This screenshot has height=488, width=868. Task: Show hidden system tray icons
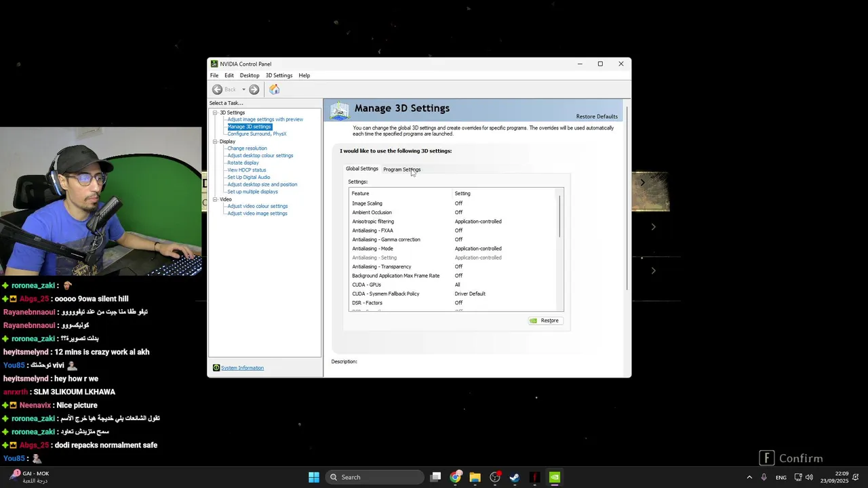[749, 477]
